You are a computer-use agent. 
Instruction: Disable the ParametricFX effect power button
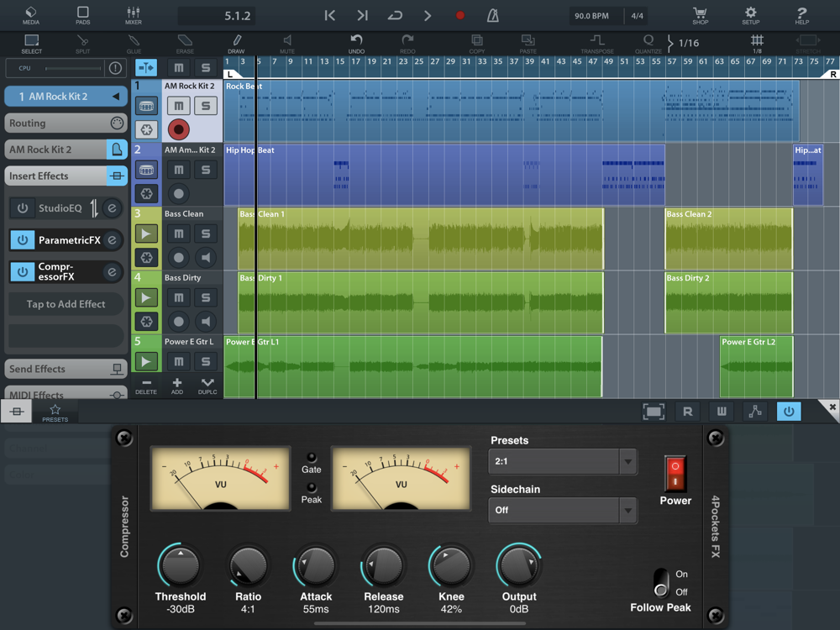tap(23, 240)
